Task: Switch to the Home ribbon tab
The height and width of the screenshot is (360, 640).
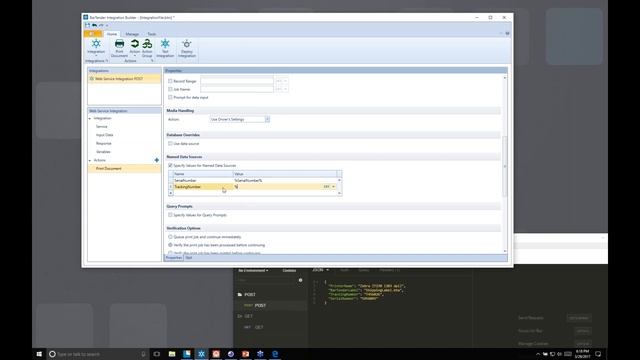Action: point(112,34)
